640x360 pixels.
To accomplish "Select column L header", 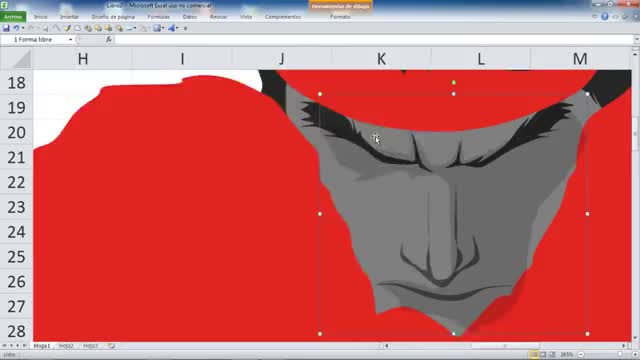I will coord(481,59).
